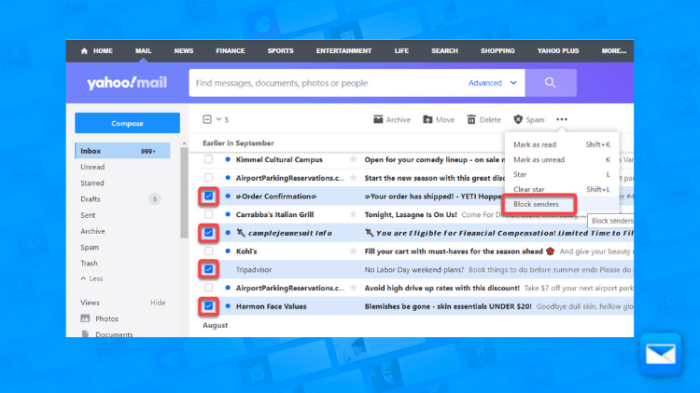Star the first AirportParkingReservations email
This screenshot has height=393, width=700.
coord(353,178)
